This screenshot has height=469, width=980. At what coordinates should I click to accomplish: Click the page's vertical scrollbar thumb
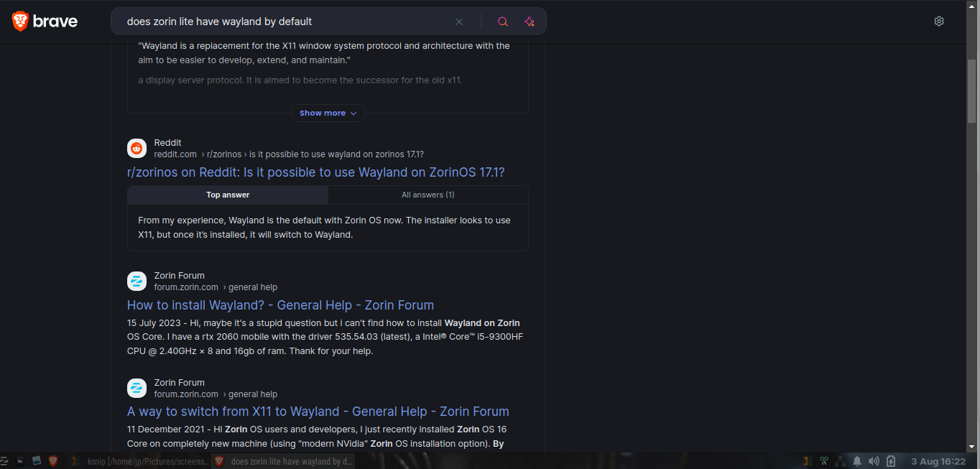coord(972,92)
